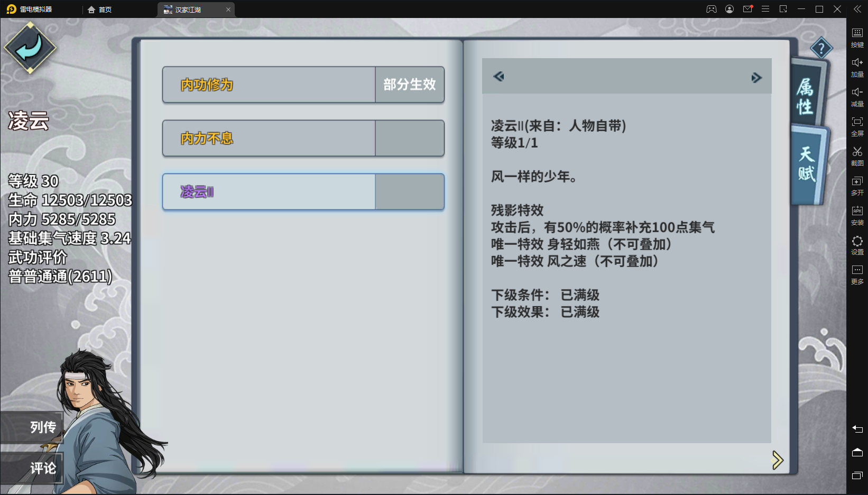Open 多开 multi-instance icon

click(x=857, y=186)
